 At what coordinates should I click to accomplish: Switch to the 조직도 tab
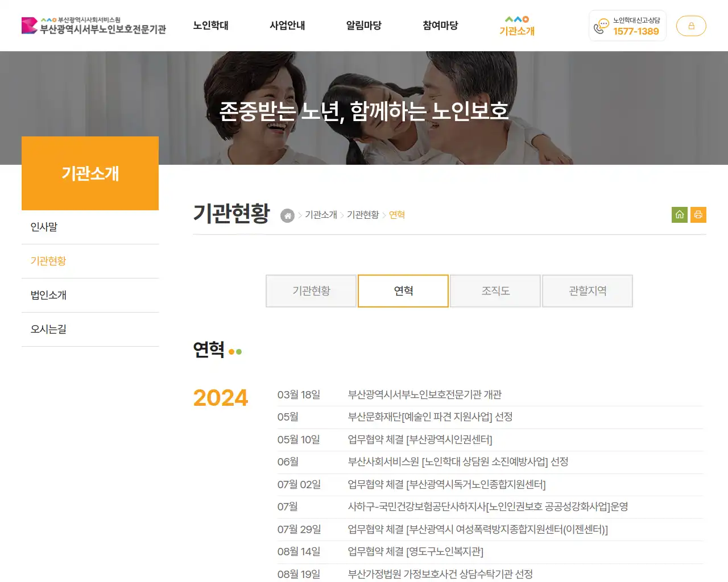[495, 291]
